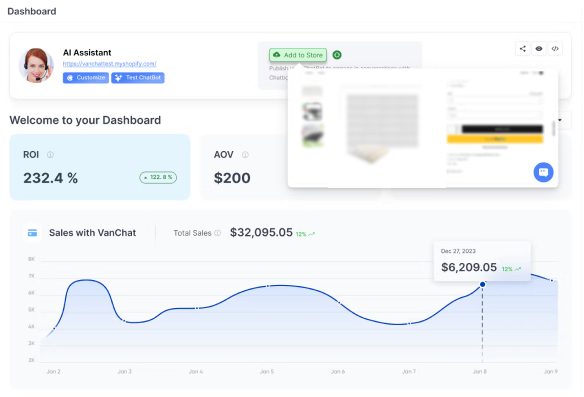
Task: Toggle the eye preview icon
Action: pos(539,49)
